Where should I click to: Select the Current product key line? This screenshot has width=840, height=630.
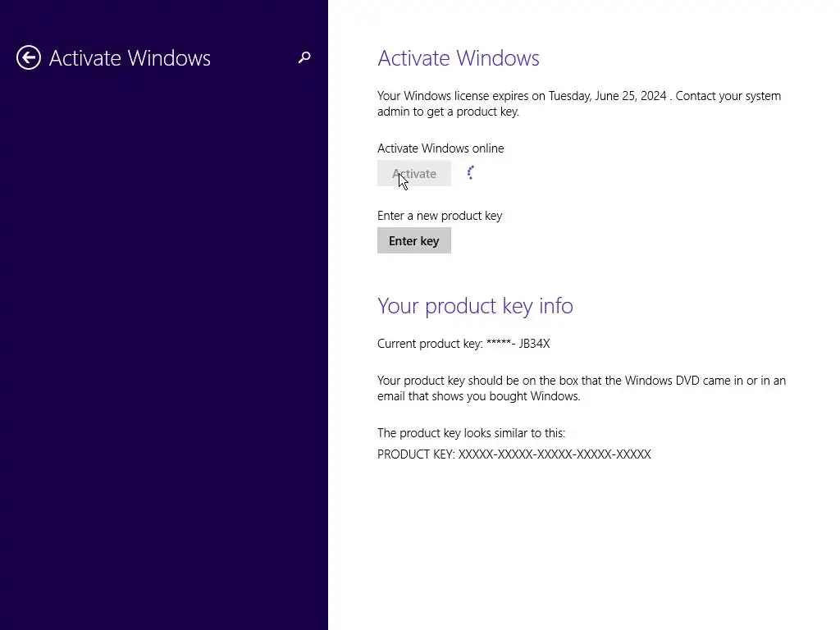[463, 344]
